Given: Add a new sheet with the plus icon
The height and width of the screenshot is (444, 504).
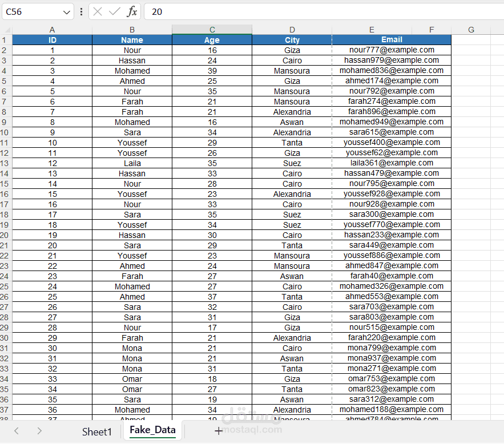Looking at the screenshot, I should pyautogui.click(x=219, y=431).
